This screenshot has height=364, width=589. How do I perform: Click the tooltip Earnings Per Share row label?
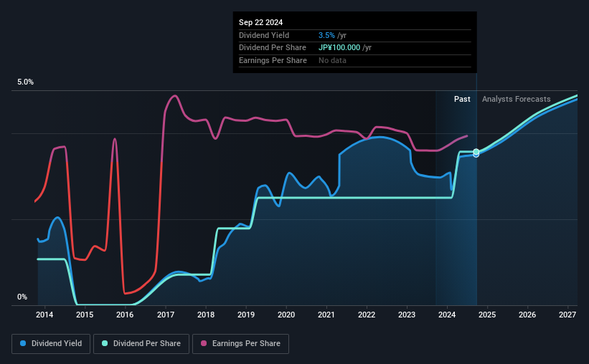(x=273, y=60)
